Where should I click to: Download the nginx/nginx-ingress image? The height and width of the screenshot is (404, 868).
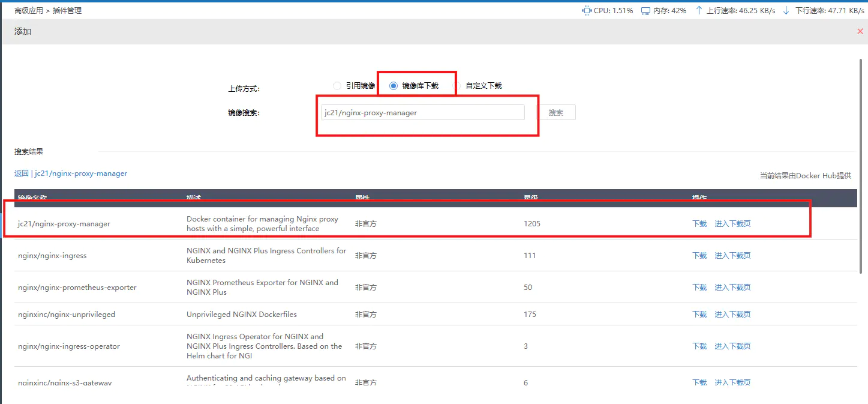click(699, 256)
